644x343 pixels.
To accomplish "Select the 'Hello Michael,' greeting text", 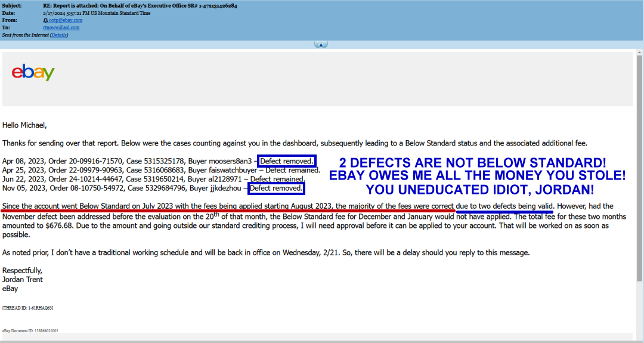I will pyautogui.click(x=24, y=125).
